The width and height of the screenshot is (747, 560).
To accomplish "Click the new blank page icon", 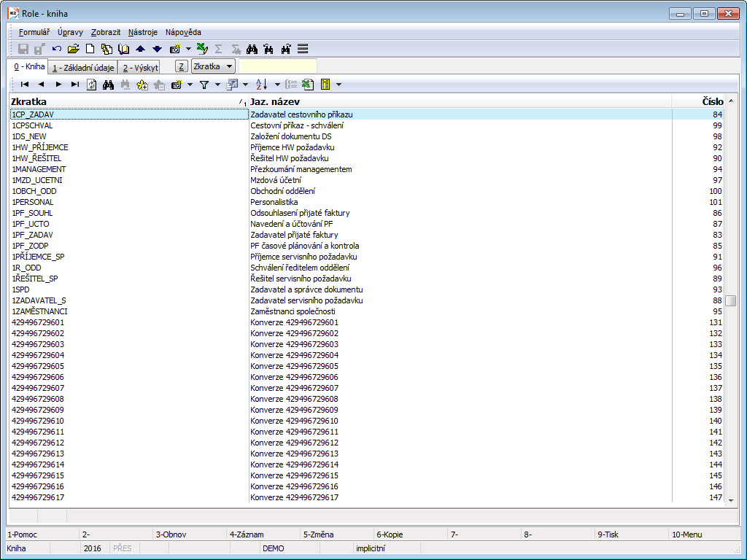I will coord(90,49).
